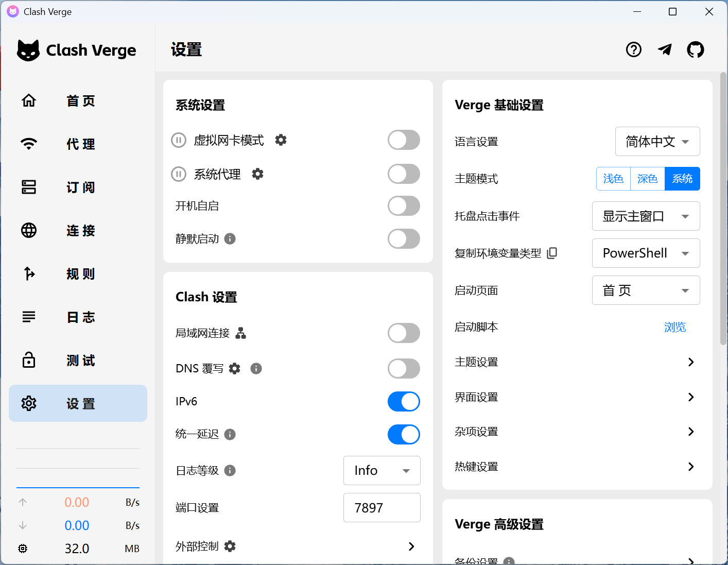Select the 深色 theme mode button
The width and height of the screenshot is (728, 565).
pos(648,179)
